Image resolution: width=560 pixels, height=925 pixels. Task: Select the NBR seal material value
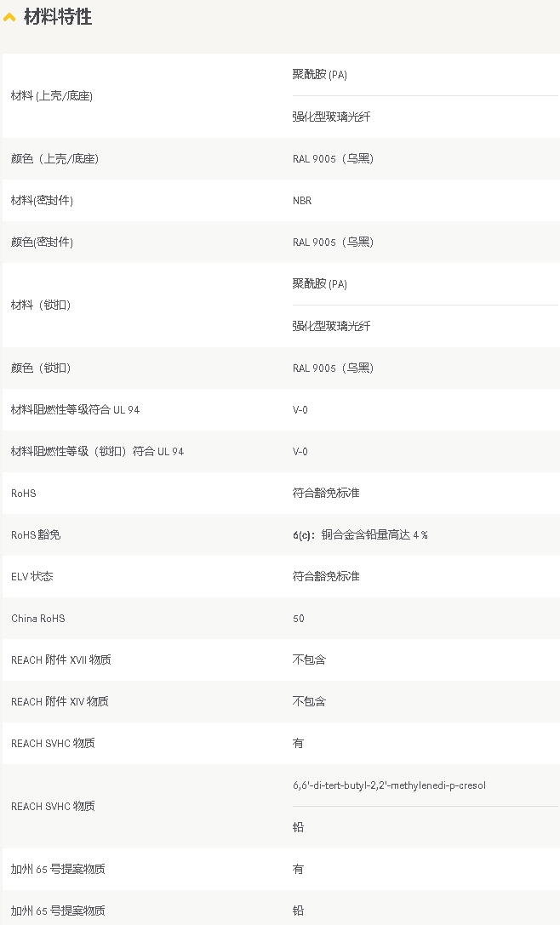point(302,201)
